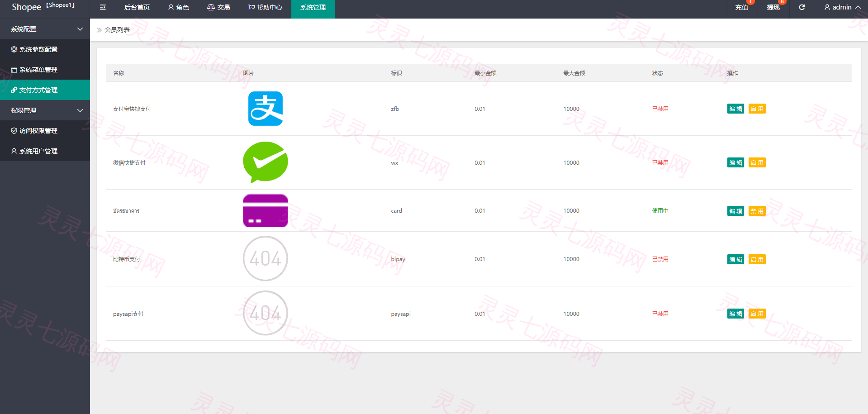Click the 充值 notification button
The image size is (868, 414).
(741, 7)
